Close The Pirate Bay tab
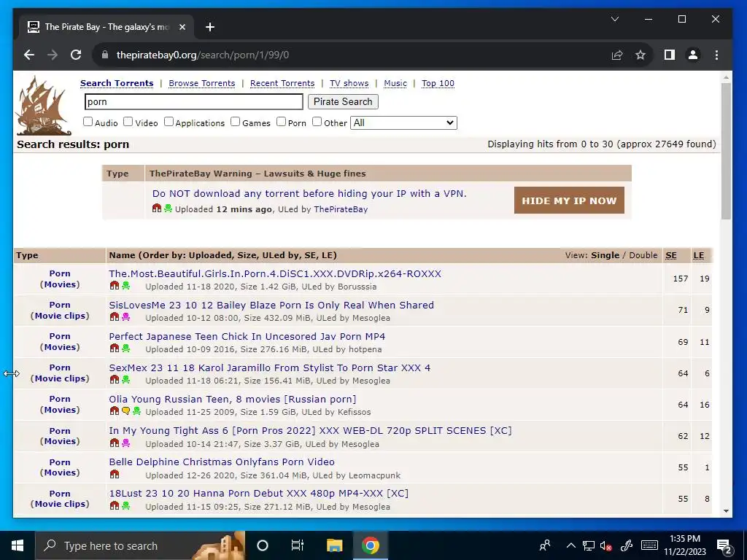 [x=182, y=27]
